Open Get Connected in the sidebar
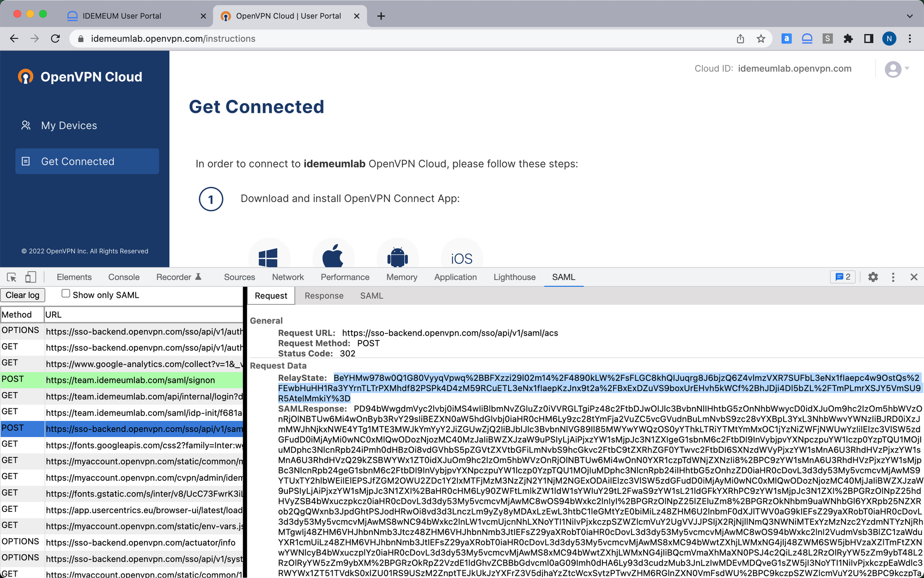924x578 pixels. point(87,161)
